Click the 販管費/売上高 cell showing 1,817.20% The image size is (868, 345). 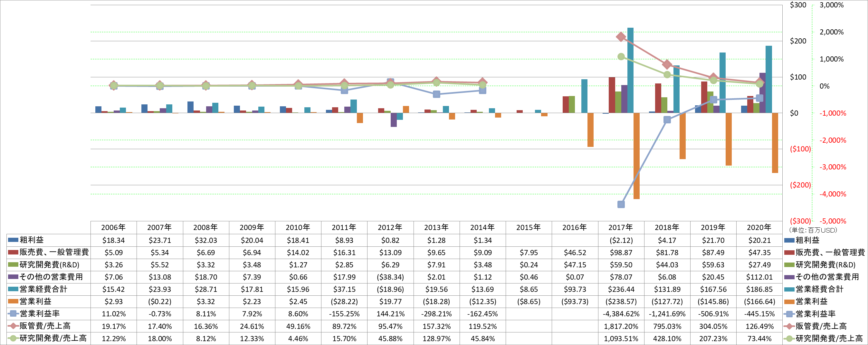tap(621, 326)
